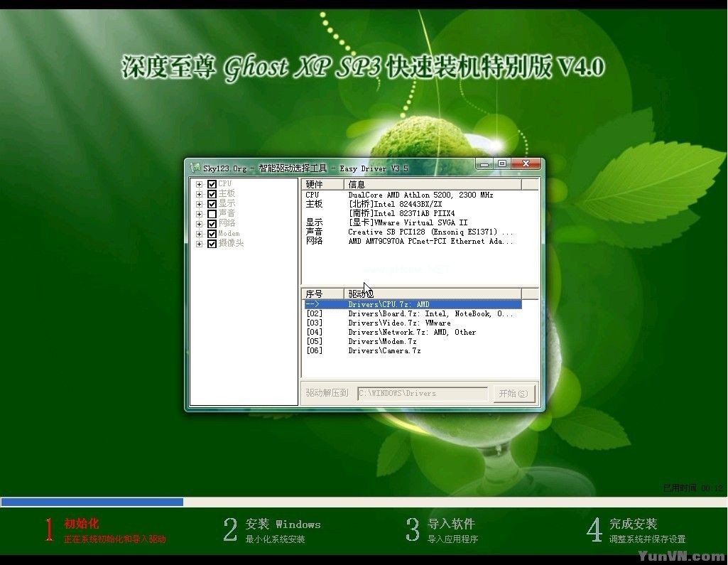The width and height of the screenshot is (728, 565).
Task: Click the 驱动包 column header
Action: [x=433, y=294]
